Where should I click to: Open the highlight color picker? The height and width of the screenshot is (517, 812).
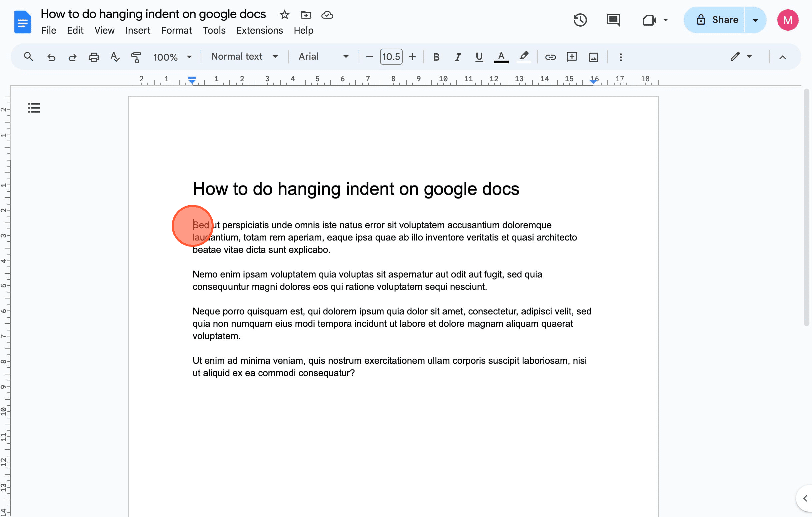pos(524,57)
